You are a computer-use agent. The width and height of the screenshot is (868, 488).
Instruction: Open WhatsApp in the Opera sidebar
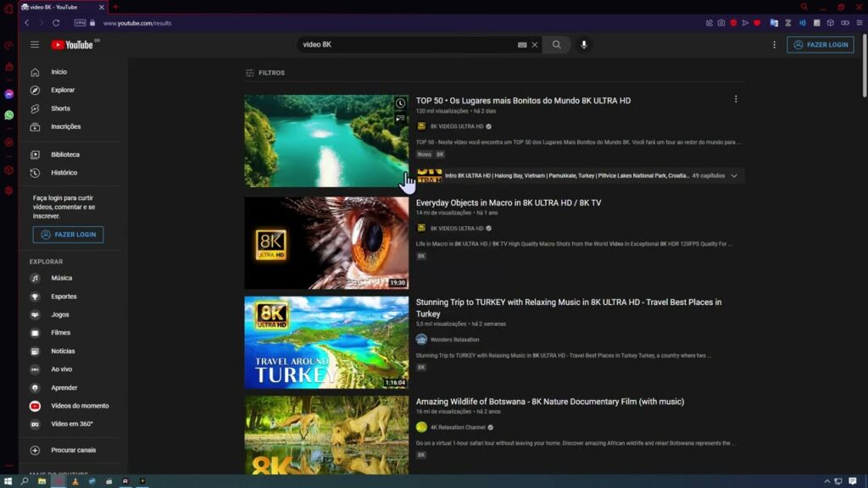pos(8,115)
